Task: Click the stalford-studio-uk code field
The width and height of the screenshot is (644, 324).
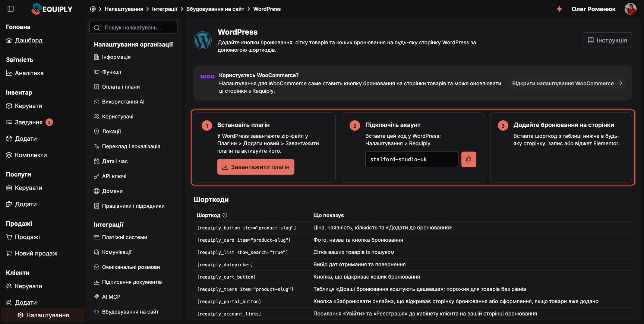Action: (x=411, y=159)
